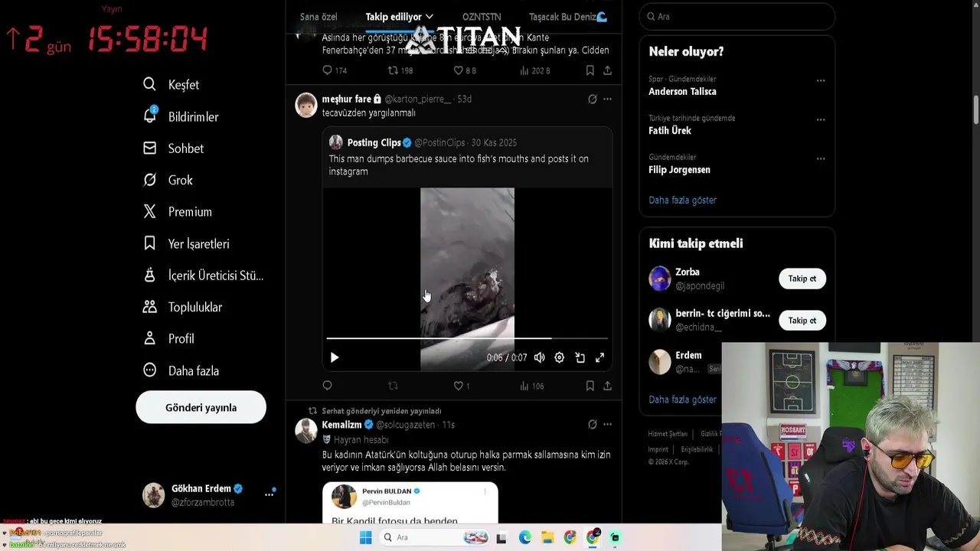Play the barbecue sauce fish video
This screenshot has height=551, width=980.
[334, 357]
